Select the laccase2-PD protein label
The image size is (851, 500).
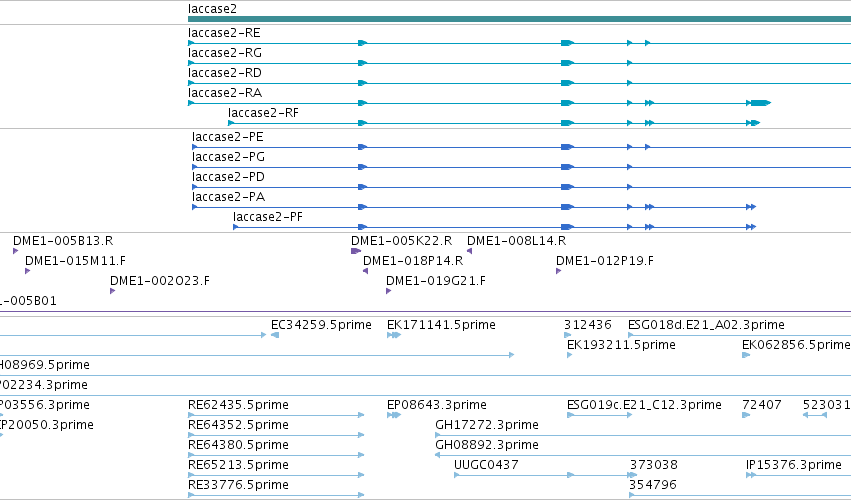coord(228,177)
